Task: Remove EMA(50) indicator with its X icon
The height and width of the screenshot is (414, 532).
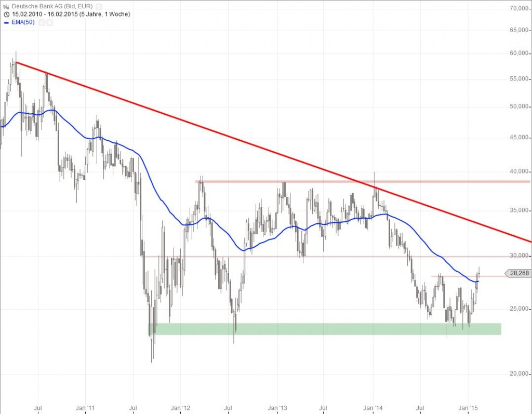Action: coord(49,23)
